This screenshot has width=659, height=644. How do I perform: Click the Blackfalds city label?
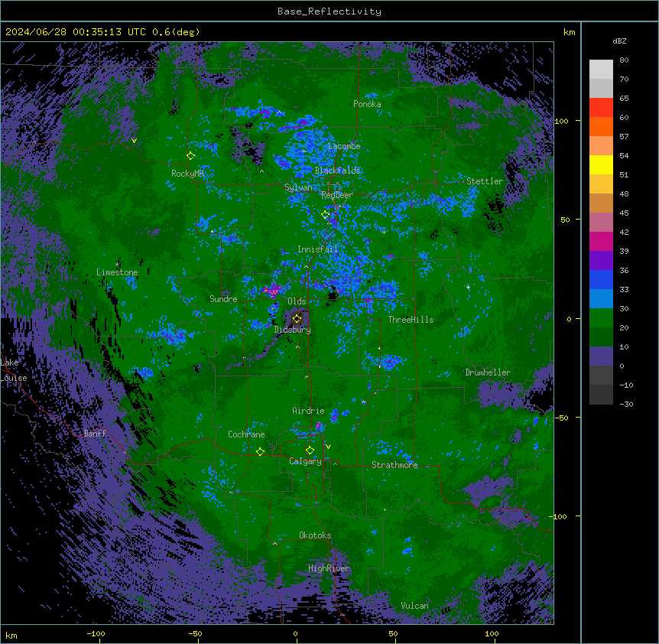pos(337,171)
